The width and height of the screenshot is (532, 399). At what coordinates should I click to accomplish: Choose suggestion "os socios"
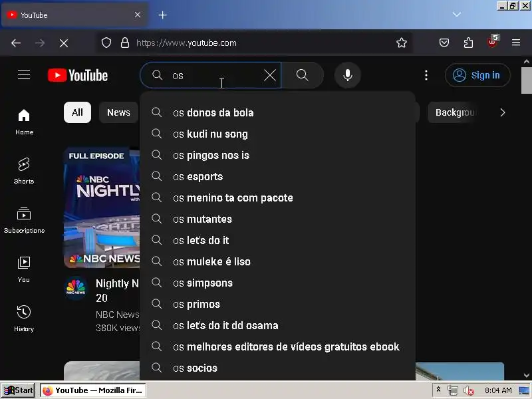point(277,368)
